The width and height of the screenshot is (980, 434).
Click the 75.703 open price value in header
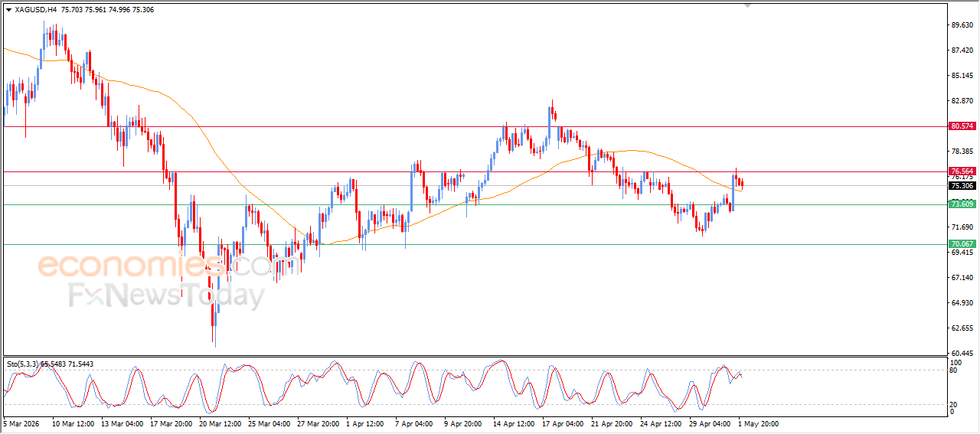pyautogui.click(x=70, y=10)
